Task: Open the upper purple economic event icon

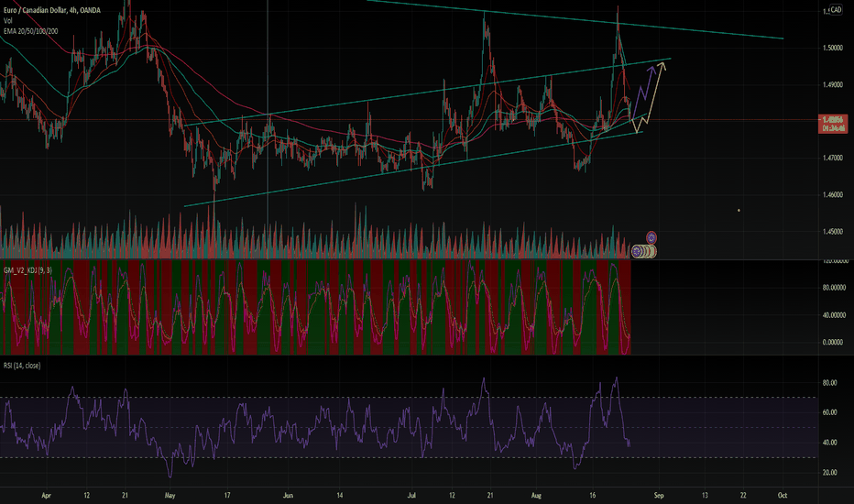Action: [x=651, y=237]
